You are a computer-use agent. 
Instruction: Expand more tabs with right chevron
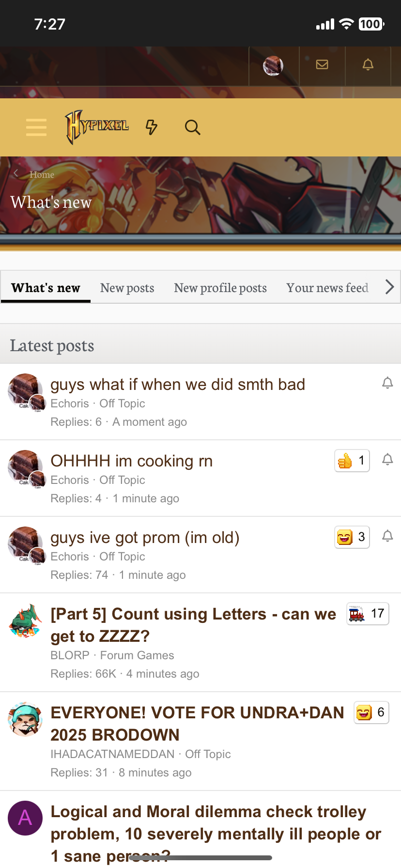(x=389, y=287)
